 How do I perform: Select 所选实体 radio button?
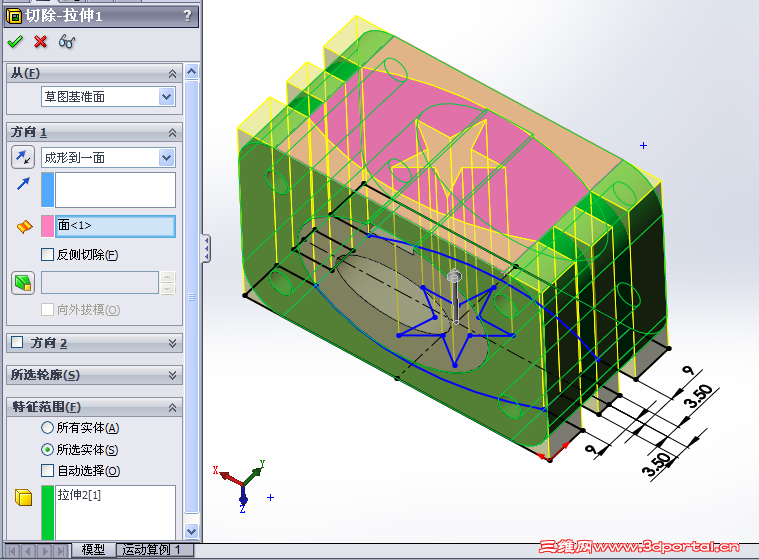tap(47, 450)
